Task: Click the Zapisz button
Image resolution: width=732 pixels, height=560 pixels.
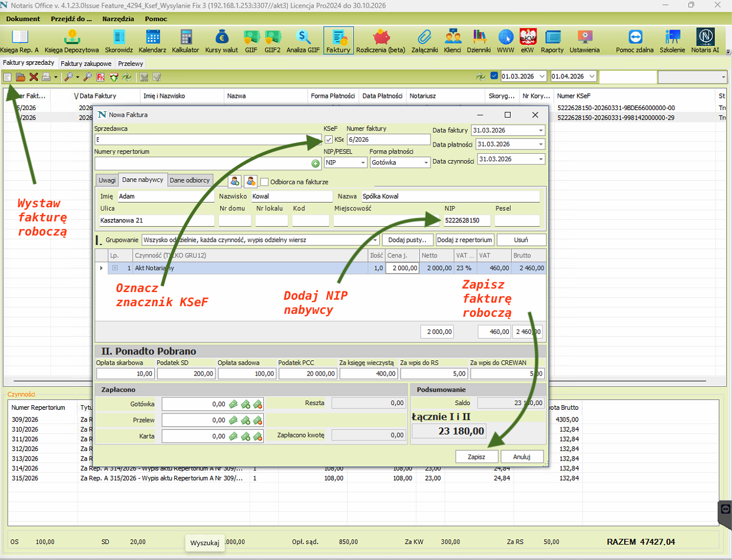Action: click(x=476, y=456)
